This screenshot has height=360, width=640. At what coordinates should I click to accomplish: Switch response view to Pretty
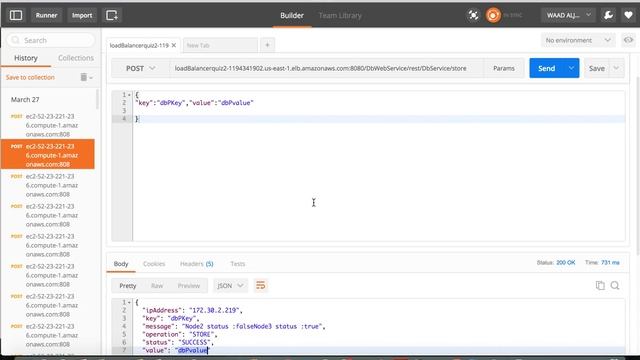pyautogui.click(x=128, y=285)
